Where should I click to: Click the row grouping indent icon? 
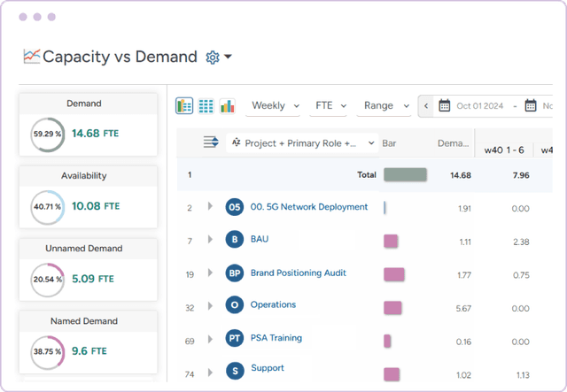click(211, 142)
